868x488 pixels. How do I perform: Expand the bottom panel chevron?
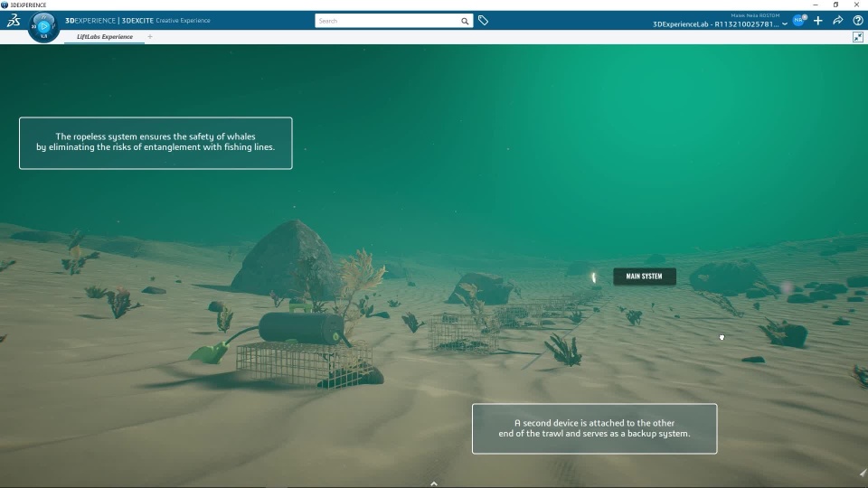coord(434,483)
